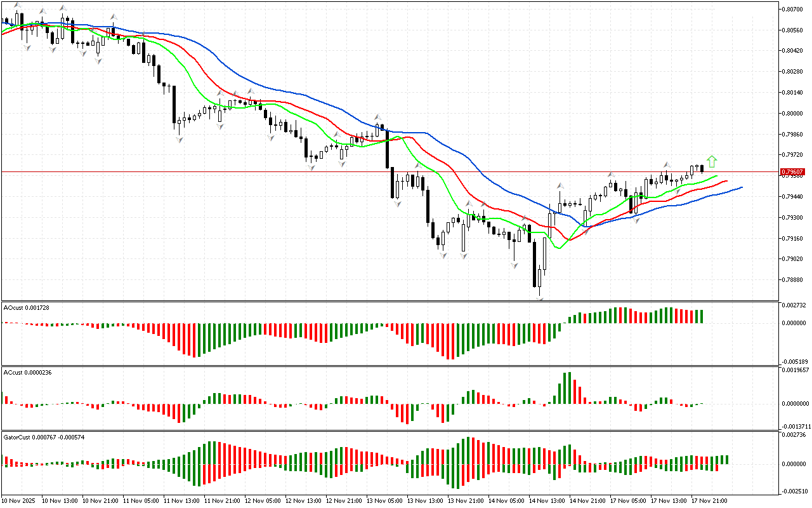Click the last green bar in GatorCust histogram
The image size is (812, 508).
(726, 460)
